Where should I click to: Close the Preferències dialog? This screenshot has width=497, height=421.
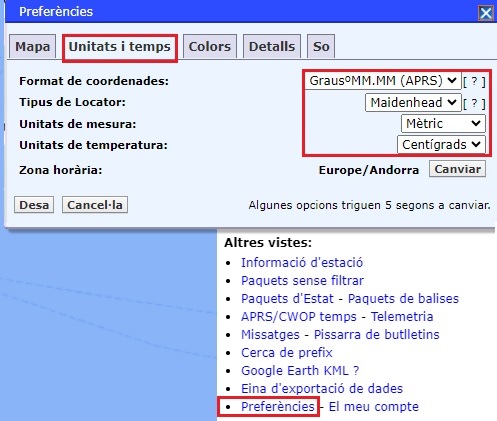[x=486, y=13]
